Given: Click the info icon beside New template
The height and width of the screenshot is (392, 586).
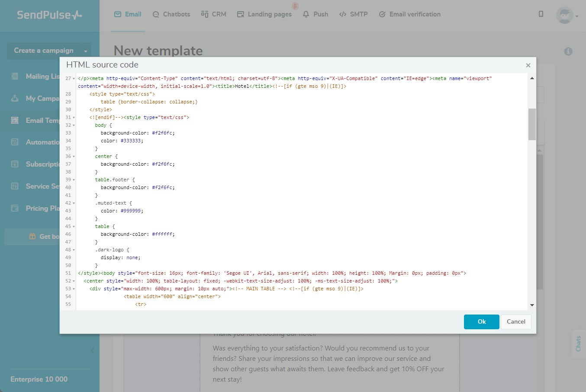Looking at the screenshot, I should (x=568, y=51).
